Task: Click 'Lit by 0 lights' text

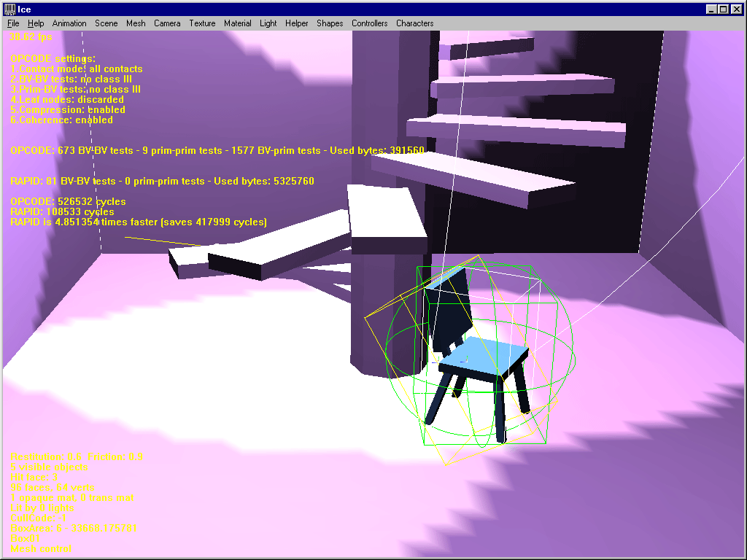Action: (x=42, y=508)
